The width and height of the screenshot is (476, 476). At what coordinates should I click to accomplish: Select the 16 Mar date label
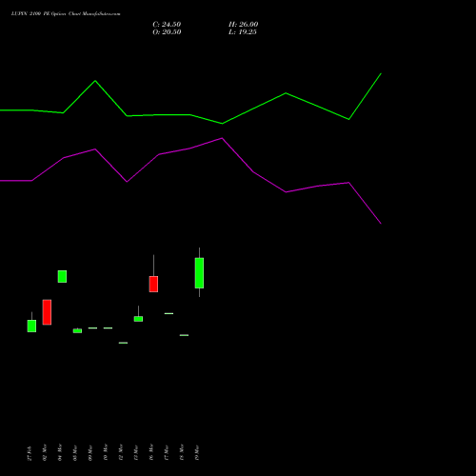pos(151,452)
